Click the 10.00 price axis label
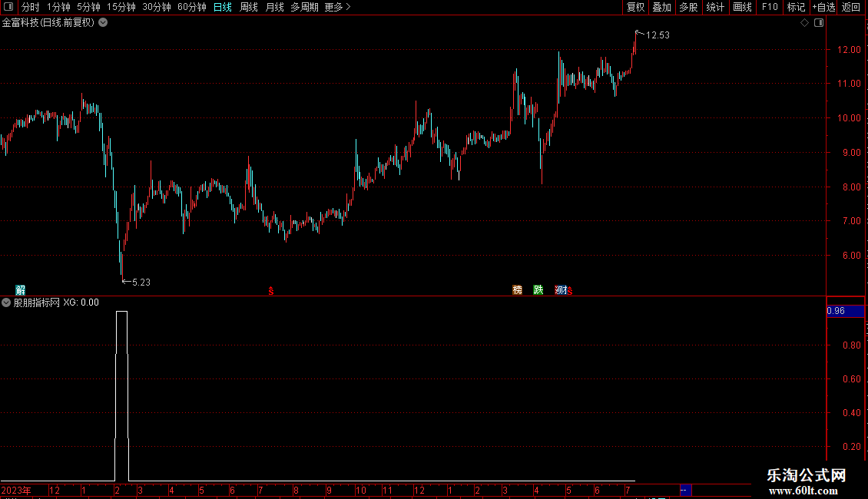 coord(849,117)
